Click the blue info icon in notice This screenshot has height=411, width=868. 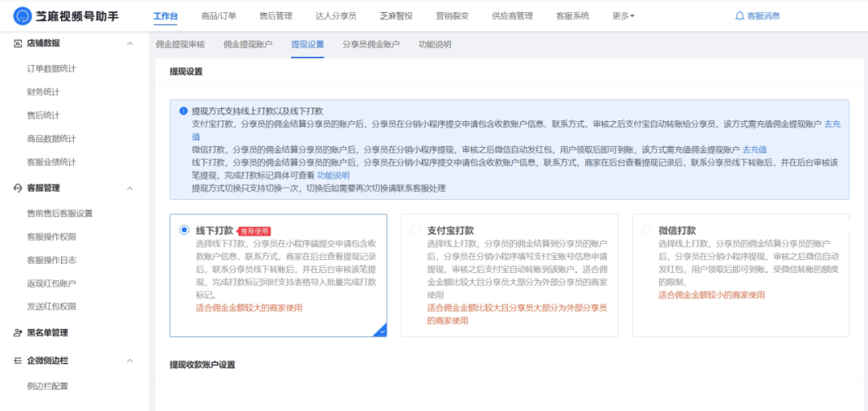[x=183, y=112]
